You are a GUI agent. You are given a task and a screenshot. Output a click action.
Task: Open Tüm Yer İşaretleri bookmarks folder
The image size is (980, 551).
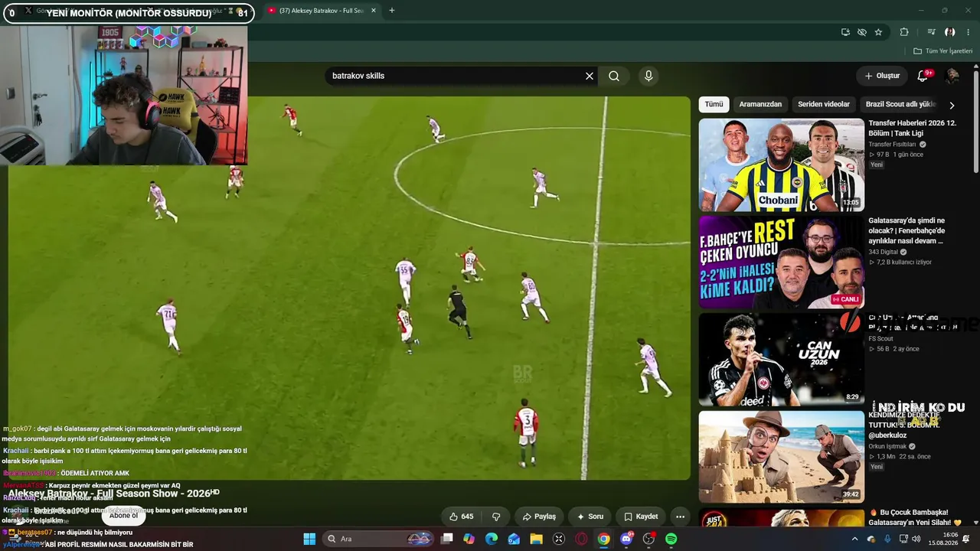pyautogui.click(x=942, y=51)
